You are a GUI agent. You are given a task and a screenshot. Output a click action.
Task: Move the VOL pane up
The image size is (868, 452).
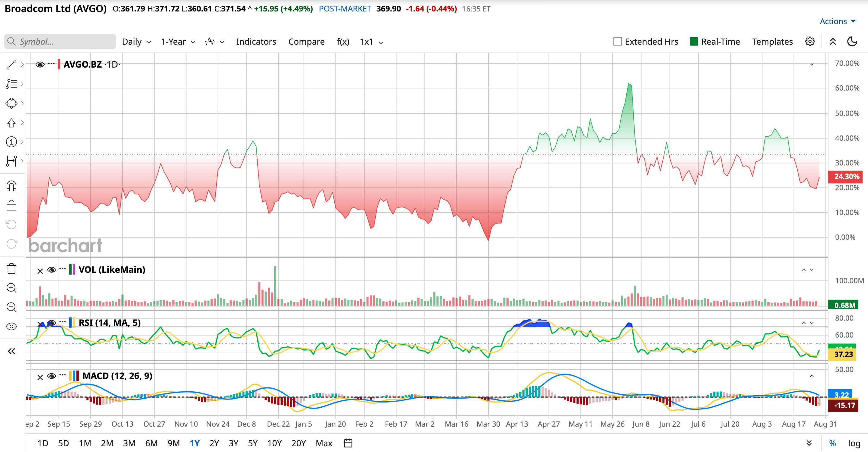804,270
